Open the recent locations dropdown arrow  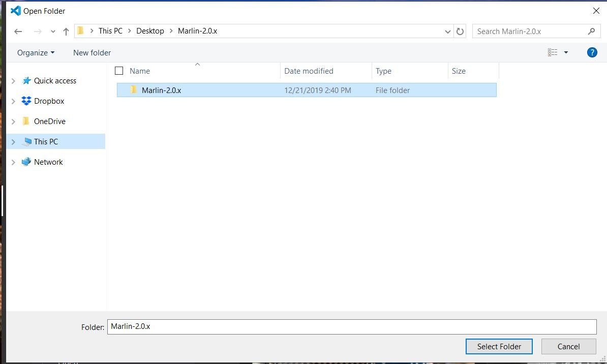pos(53,32)
